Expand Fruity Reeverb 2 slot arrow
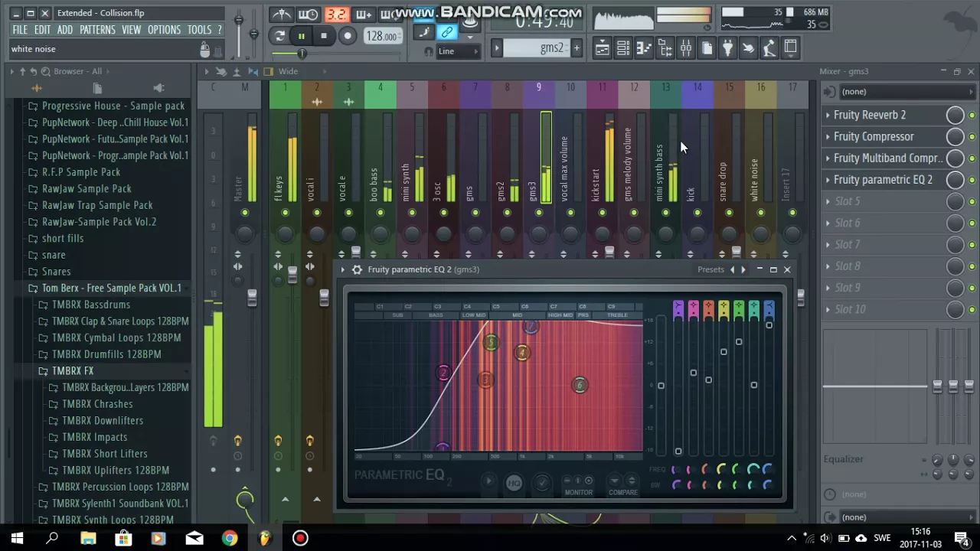This screenshot has height=551, width=980. [x=828, y=115]
